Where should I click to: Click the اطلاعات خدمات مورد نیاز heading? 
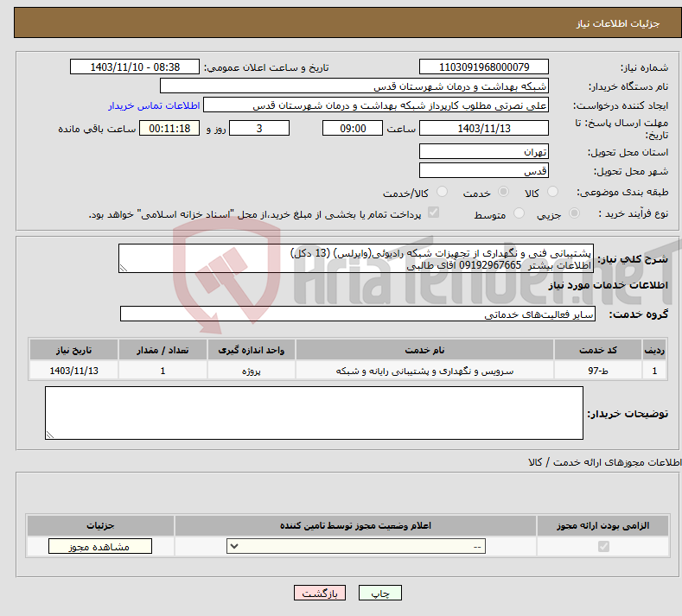(x=608, y=285)
